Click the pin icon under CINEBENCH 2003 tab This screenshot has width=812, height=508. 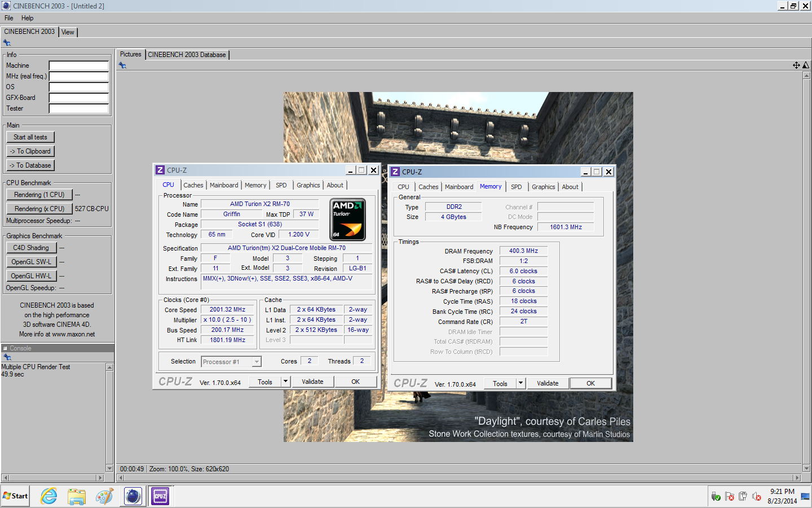[7, 43]
